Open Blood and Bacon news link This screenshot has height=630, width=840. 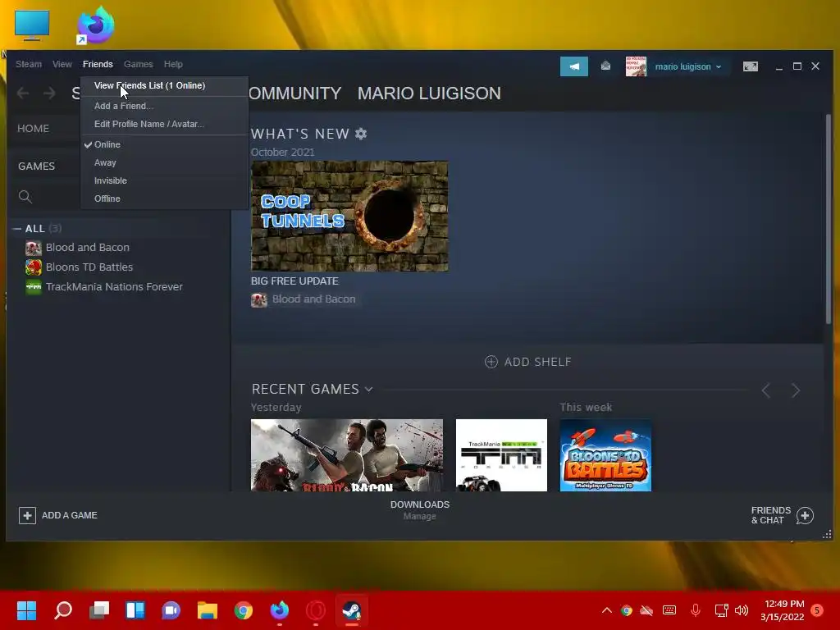(x=313, y=299)
